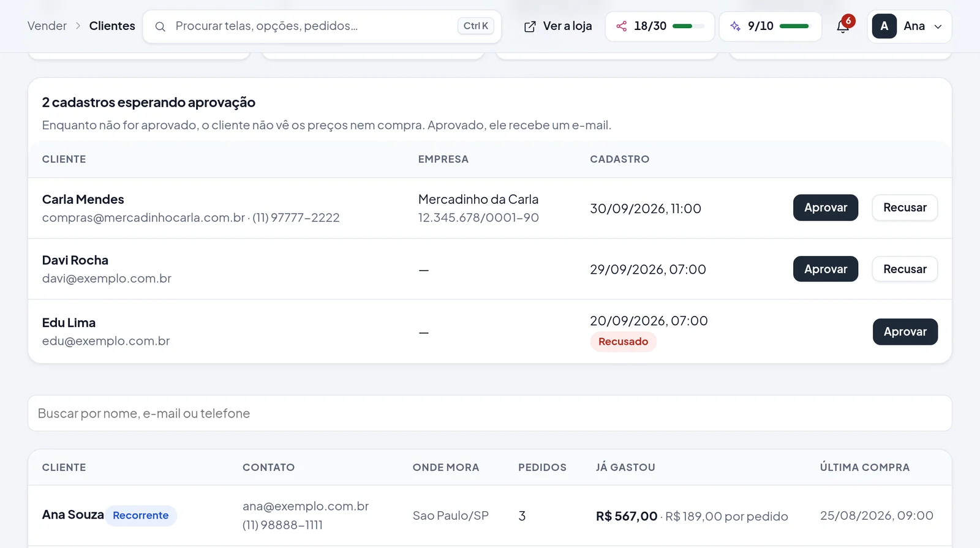Click CADASTRO column header

[x=619, y=159]
